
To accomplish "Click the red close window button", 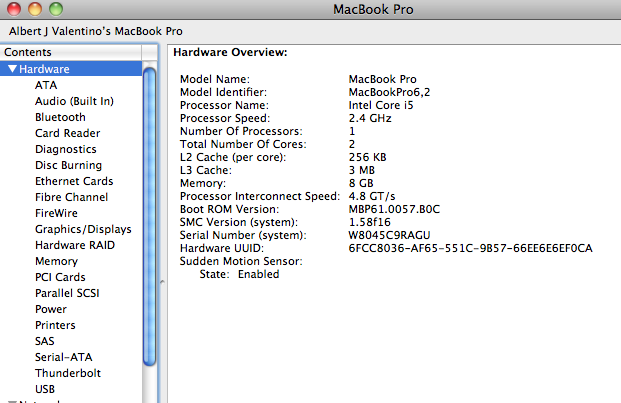I will (14, 9).
